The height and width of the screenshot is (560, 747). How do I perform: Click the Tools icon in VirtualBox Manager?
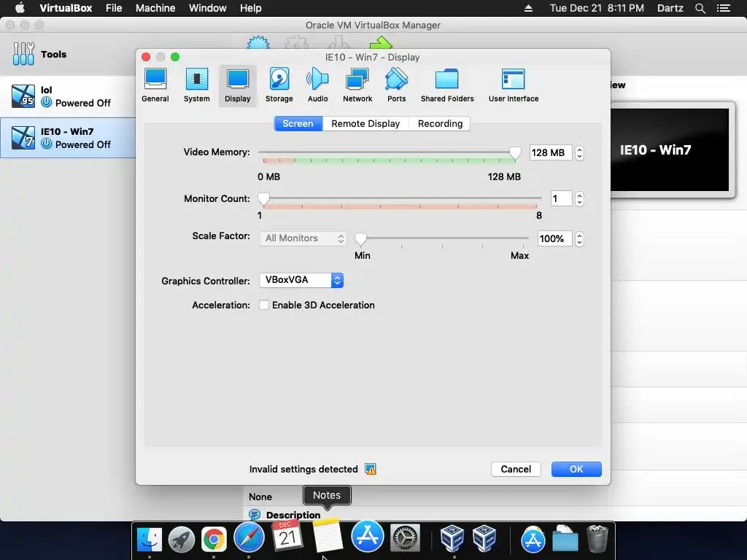(x=24, y=54)
